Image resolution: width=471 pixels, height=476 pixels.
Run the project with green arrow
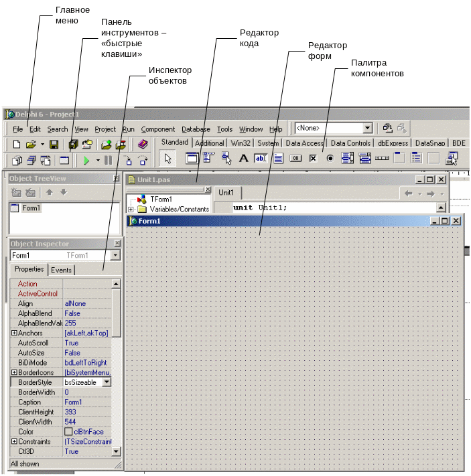[x=86, y=160]
